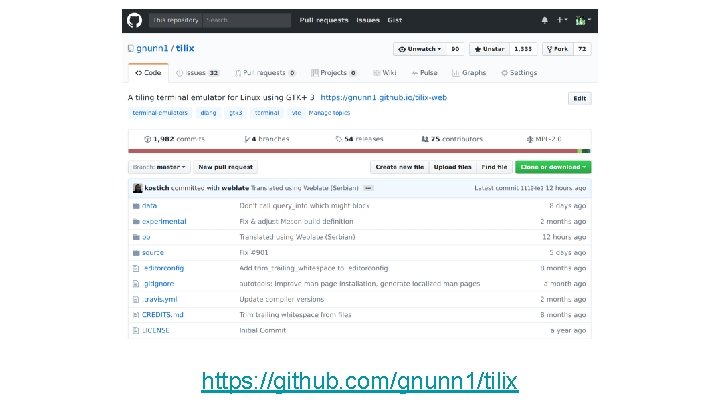
Task: Click Find file
Action: click(494, 167)
